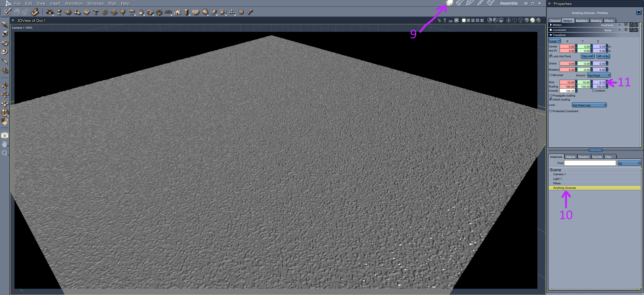Open the Windows menu
644x295 pixels.
(96, 3)
